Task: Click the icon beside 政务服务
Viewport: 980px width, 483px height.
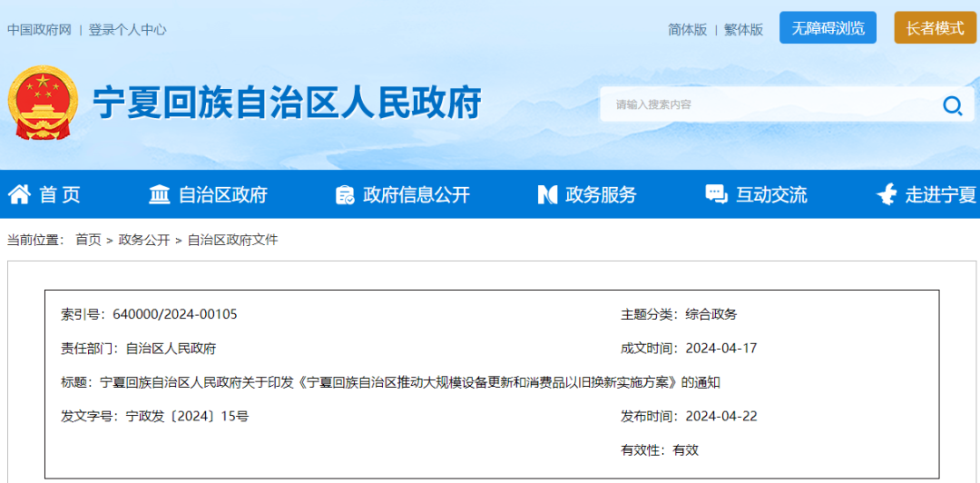Action: pyautogui.click(x=547, y=194)
